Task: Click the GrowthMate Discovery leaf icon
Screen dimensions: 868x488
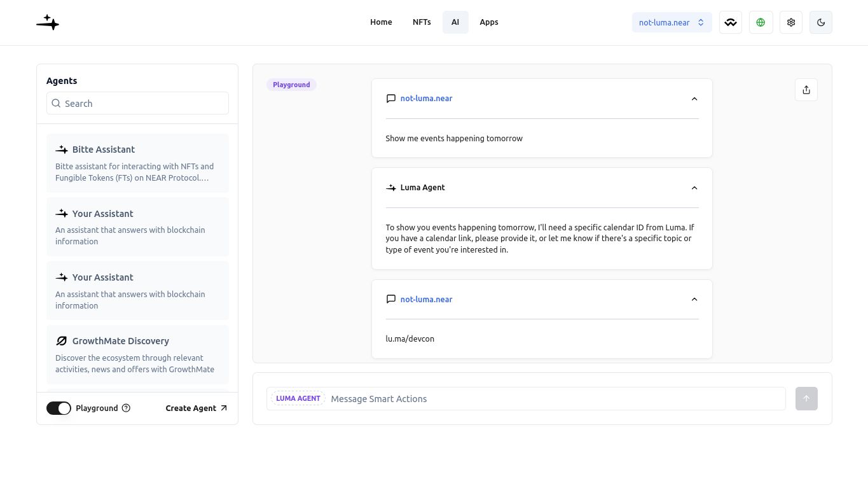Action: [x=62, y=341]
